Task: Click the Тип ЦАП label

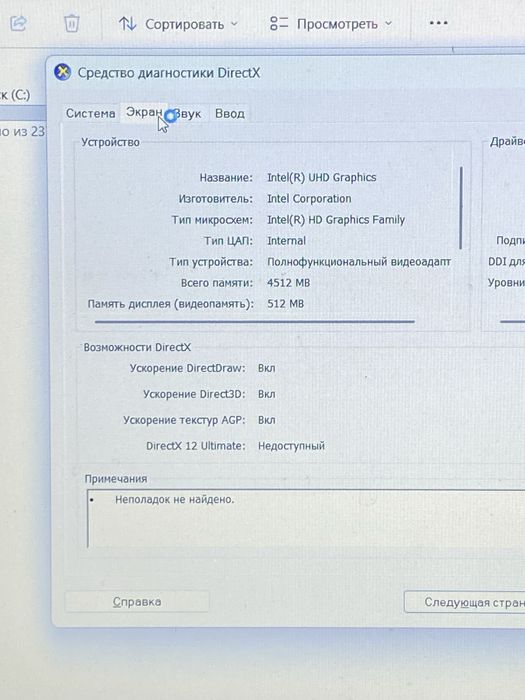Action: point(228,241)
